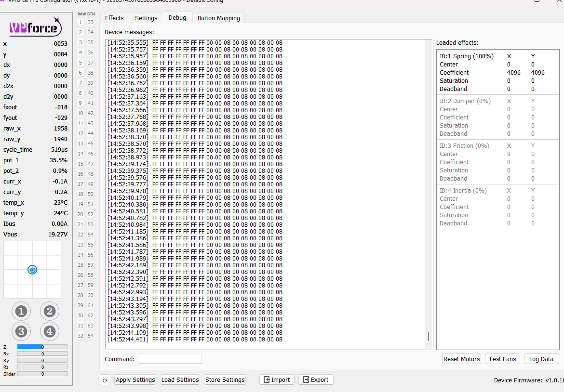Click log line timestamped 14:52:35.555

pos(195,43)
